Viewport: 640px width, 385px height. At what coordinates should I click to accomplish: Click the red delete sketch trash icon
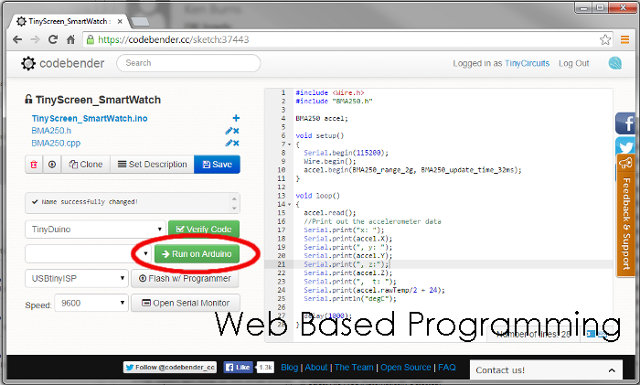point(34,165)
